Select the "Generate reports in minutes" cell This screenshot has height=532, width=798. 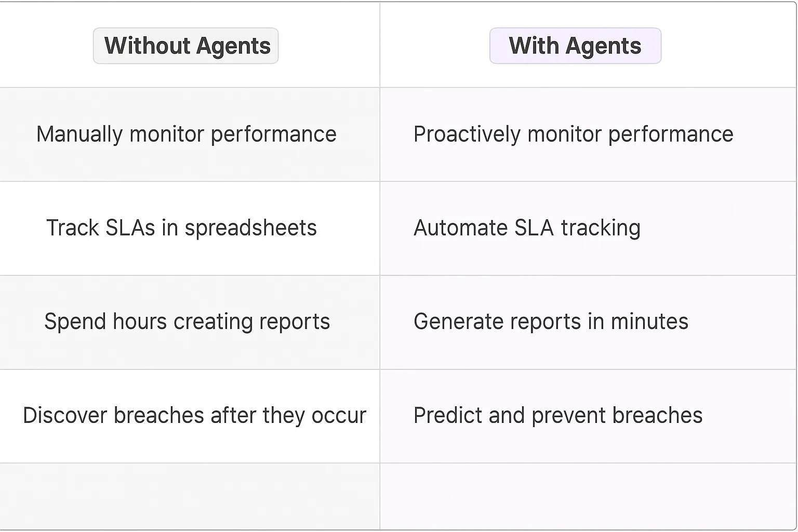point(551,321)
